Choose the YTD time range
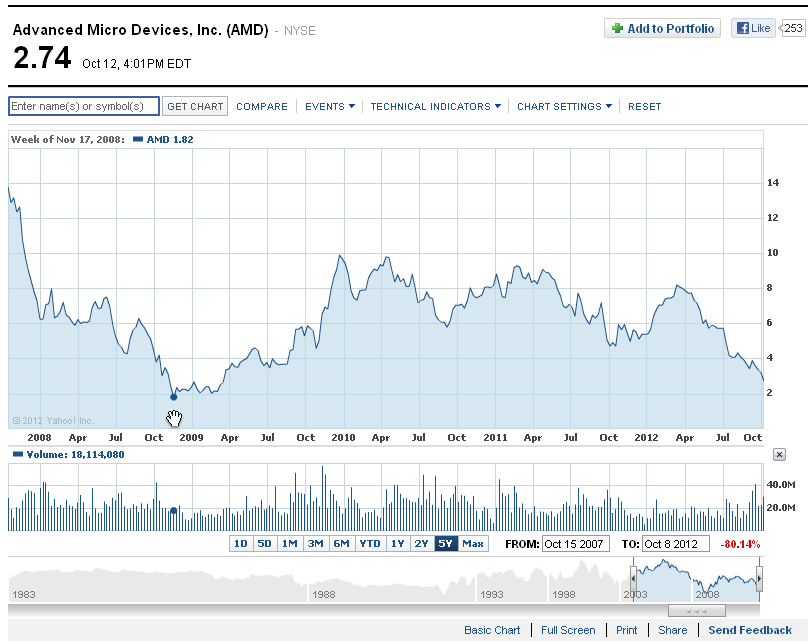This screenshot has width=812, height=644. tap(370, 544)
